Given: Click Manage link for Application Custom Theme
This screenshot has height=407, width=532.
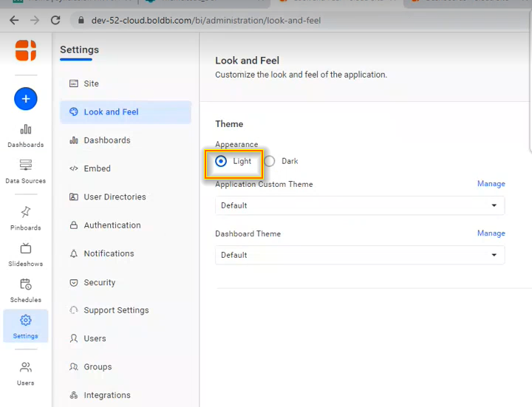Looking at the screenshot, I should (491, 184).
